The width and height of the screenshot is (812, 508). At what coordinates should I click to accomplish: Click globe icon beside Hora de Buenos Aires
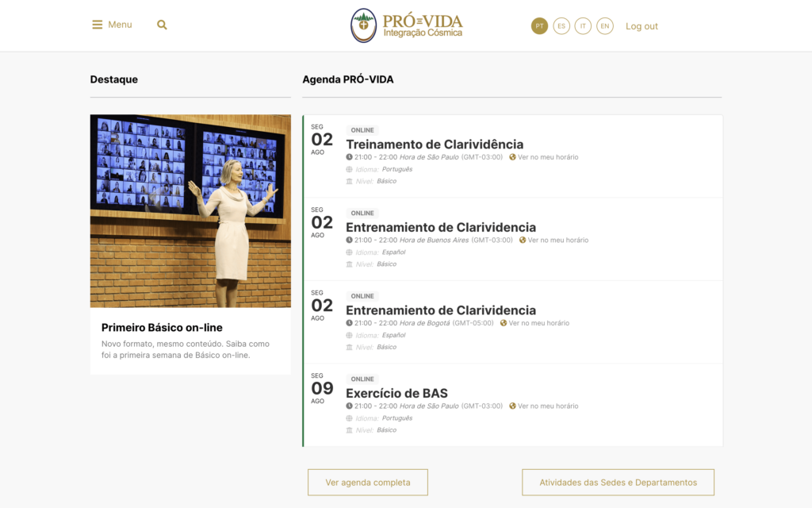[x=523, y=240]
